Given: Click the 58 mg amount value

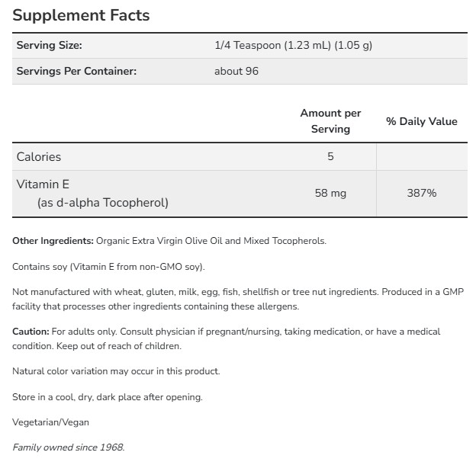Looking at the screenshot, I should (x=330, y=194).
